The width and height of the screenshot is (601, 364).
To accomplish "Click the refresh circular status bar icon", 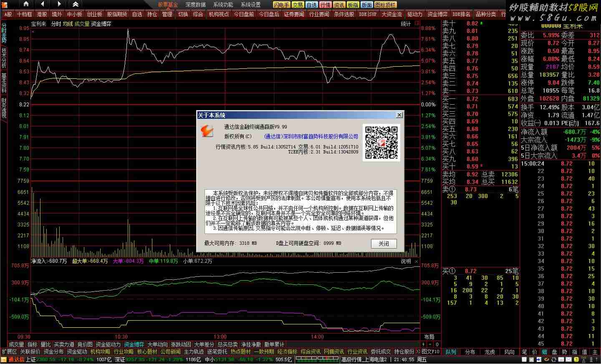I will pos(554,359).
